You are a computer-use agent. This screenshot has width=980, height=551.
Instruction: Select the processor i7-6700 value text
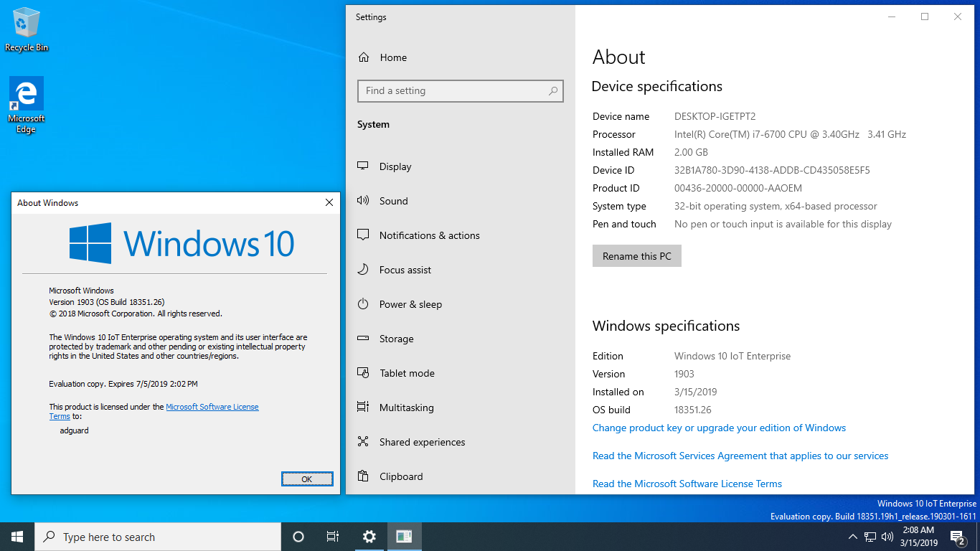pyautogui.click(x=790, y=134)
